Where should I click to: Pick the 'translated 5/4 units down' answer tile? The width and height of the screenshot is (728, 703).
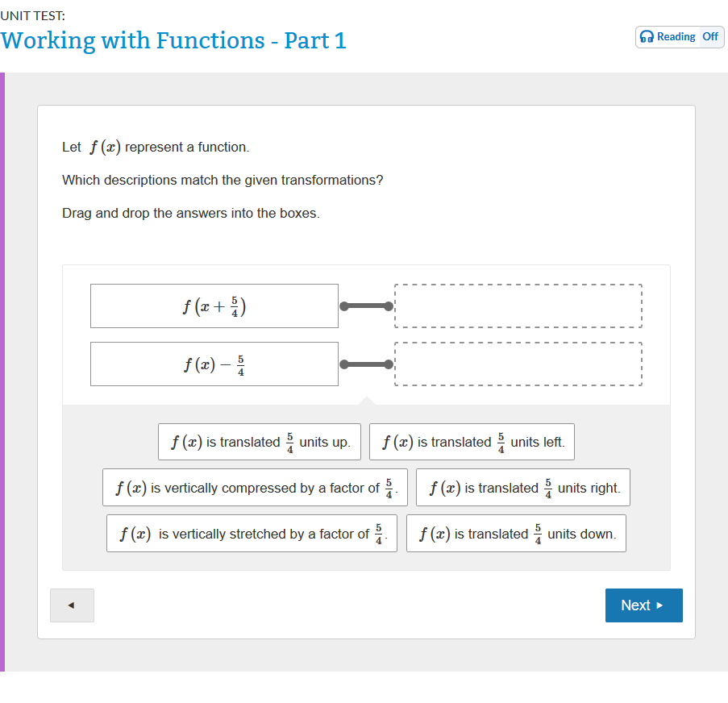(x=516, y=534)
